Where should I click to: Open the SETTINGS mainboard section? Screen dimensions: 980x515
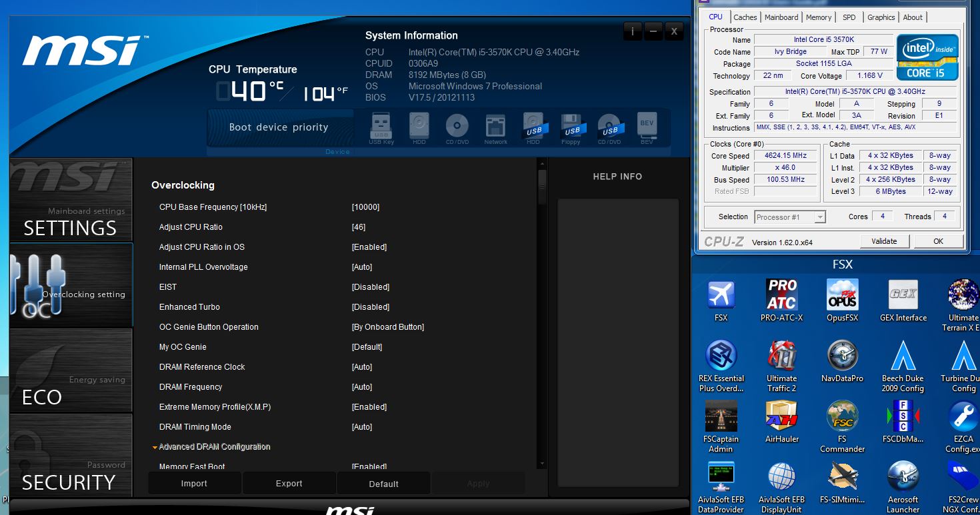coord(71,200)
